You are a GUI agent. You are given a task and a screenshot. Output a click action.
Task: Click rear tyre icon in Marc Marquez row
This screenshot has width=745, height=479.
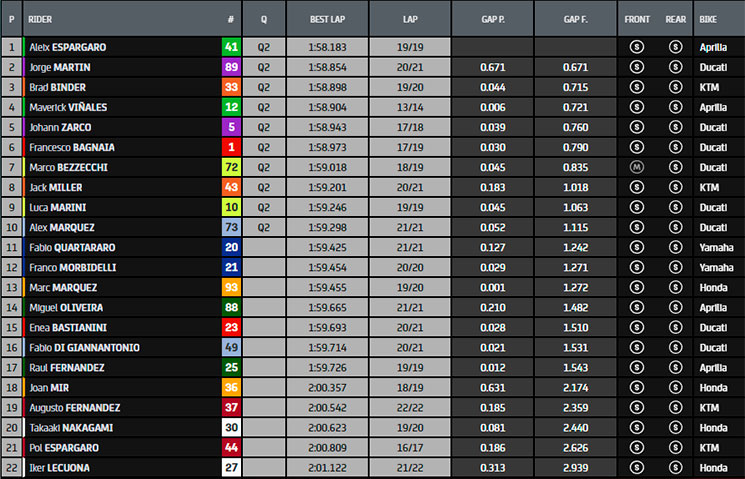coord(675,287)
